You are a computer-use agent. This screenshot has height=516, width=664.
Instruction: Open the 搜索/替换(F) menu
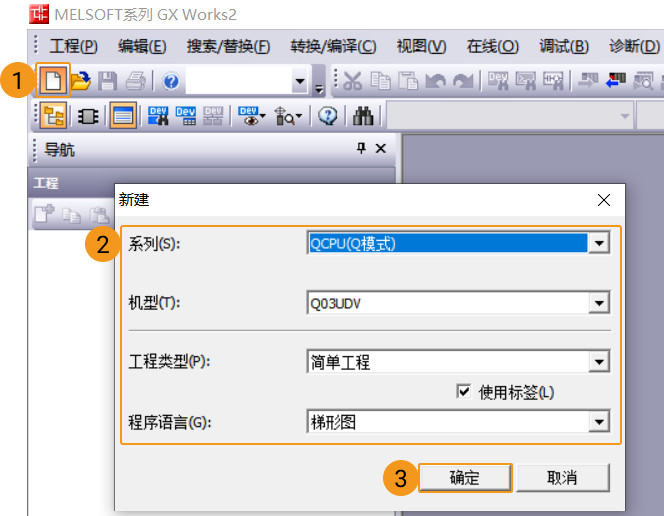pos(228,46)
